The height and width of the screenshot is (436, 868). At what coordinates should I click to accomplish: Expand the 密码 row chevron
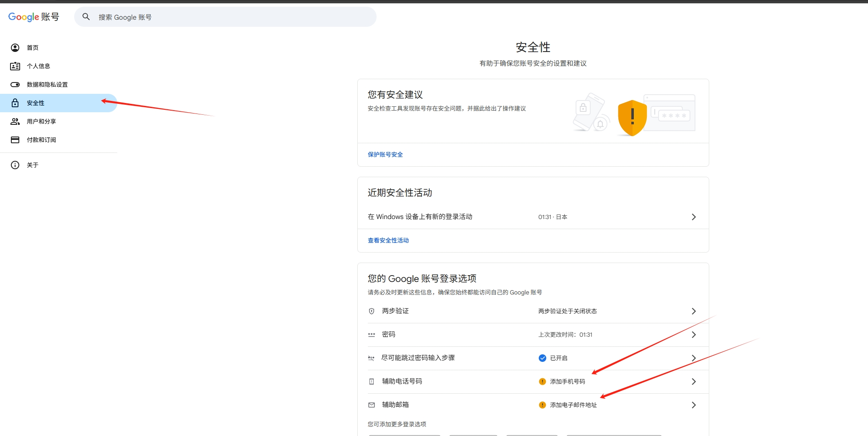click(x=694, y=335)
